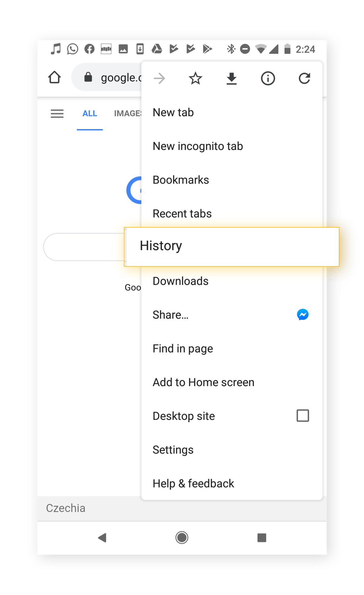Open page info via the circled i icon
Screen dimensions: 364x595
coord(268,79)
